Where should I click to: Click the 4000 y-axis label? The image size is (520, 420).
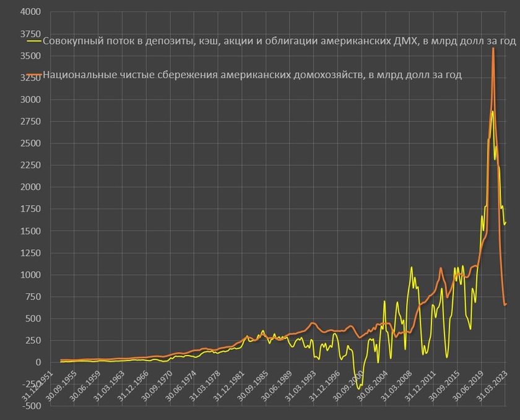click(x=30, y=12)
